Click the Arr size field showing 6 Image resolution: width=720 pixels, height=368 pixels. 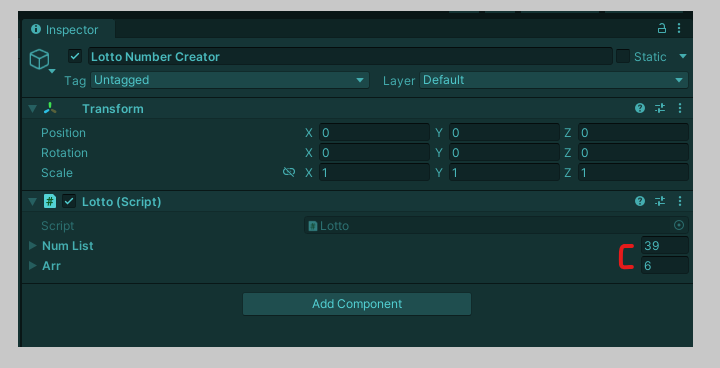[x=665, y=266]
